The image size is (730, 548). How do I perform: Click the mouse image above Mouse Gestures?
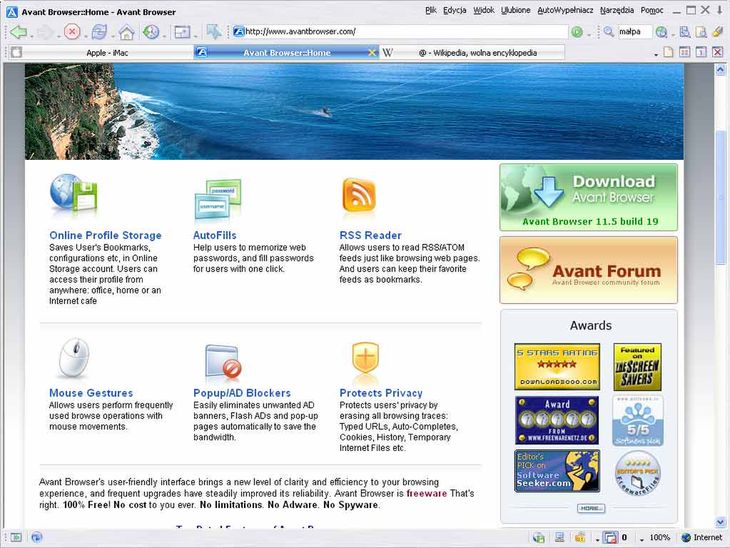74,358
